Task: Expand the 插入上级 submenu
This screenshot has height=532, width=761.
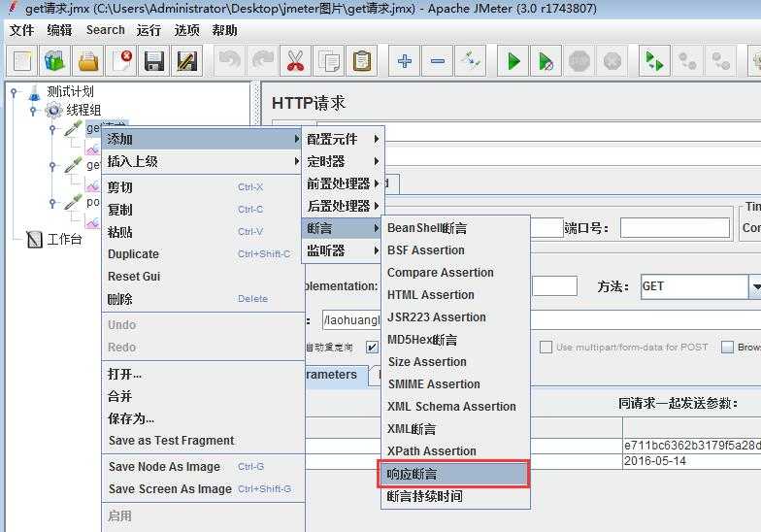Action: 202,161
